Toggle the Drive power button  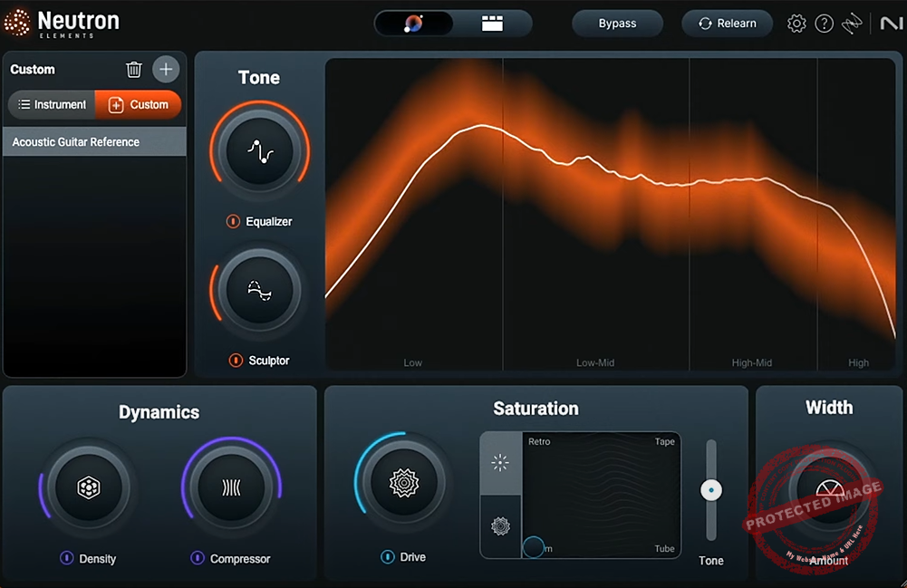388,557
